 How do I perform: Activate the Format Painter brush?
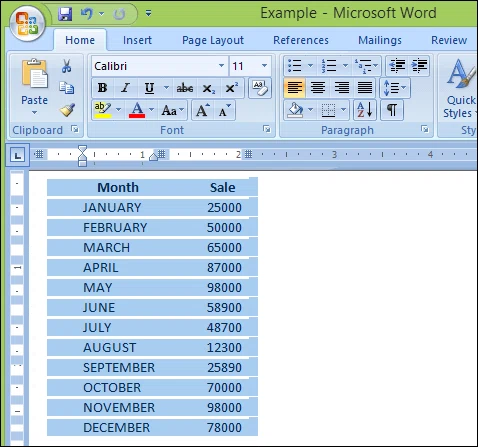click(x=67, y=110)
